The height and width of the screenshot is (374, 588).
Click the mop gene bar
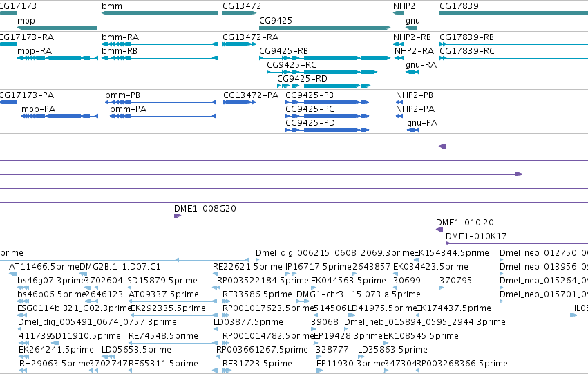pyautogui.click(x=57, y=28)
